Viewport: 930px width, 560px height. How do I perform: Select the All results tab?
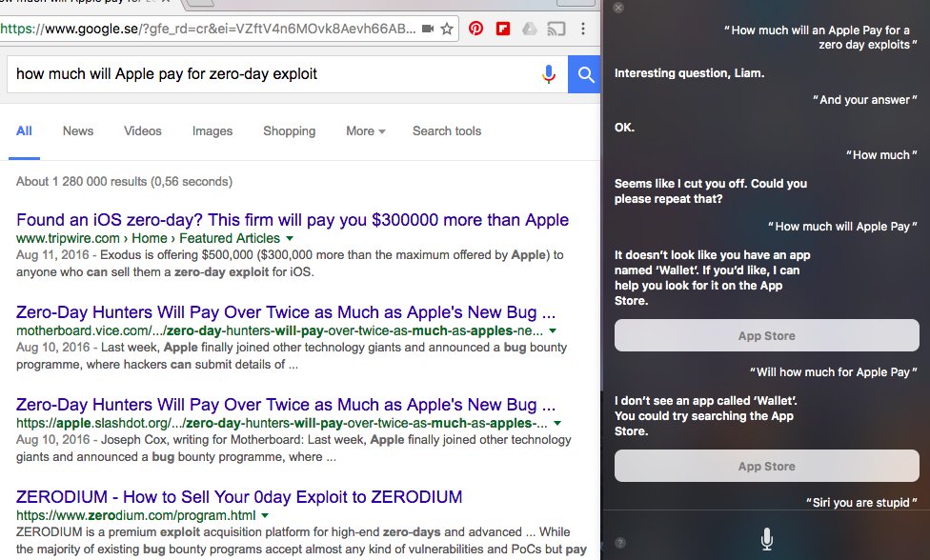25,131
